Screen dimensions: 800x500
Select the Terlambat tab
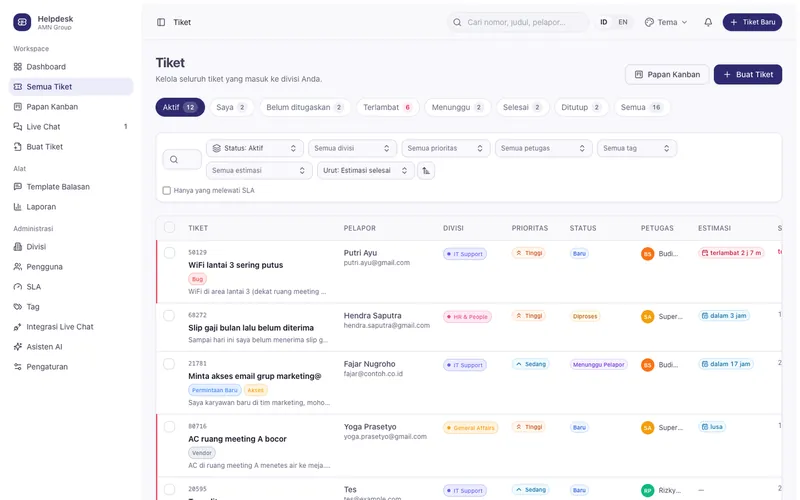tap(388, 107)
